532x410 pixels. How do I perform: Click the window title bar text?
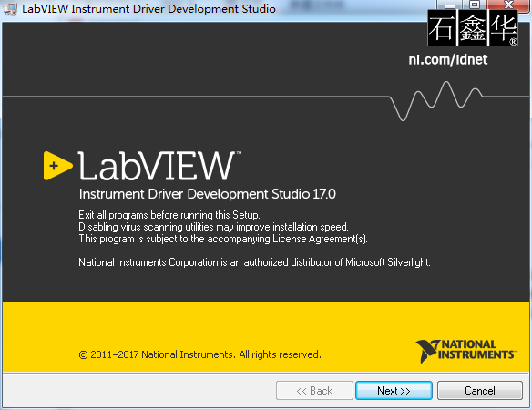148,9
